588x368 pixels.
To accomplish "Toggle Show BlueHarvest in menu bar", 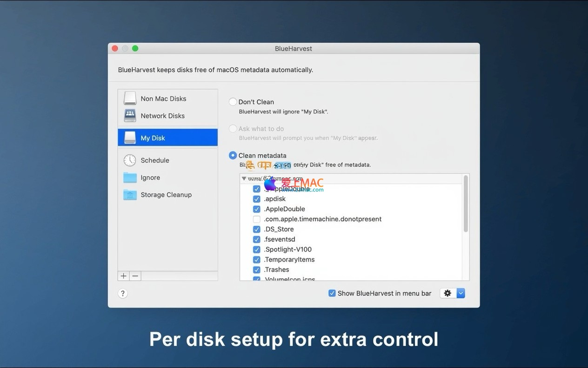I will tap(332, 293).
